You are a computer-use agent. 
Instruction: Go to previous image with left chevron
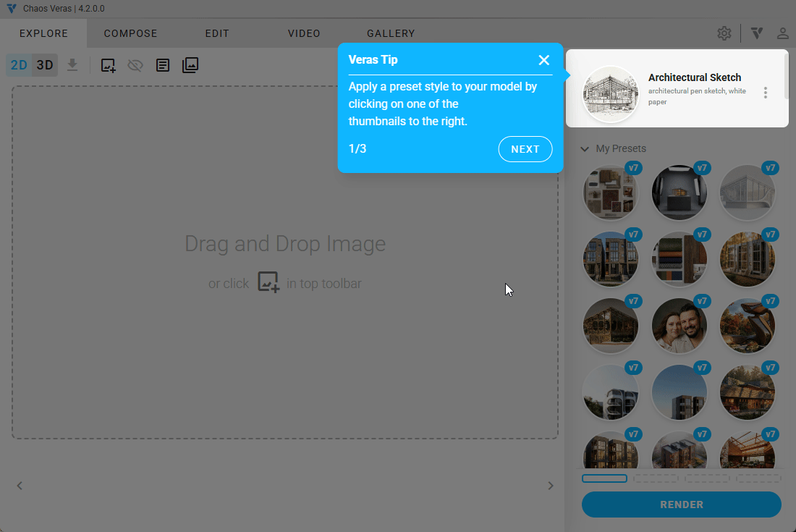tap(20, 486)
